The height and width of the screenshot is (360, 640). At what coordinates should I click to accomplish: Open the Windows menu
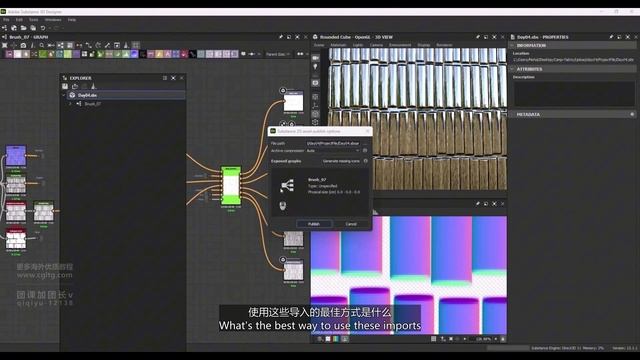pyautogui.click(x=53, y=20)
